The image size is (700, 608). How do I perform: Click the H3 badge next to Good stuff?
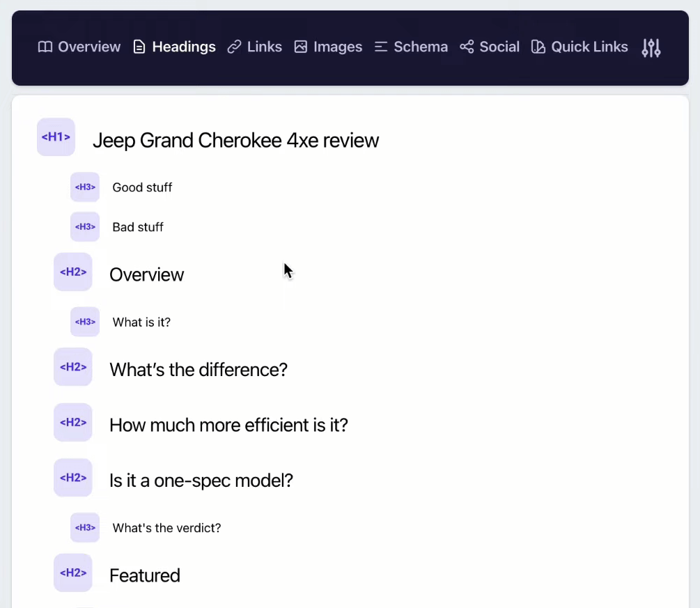click(x=85, y=187)
